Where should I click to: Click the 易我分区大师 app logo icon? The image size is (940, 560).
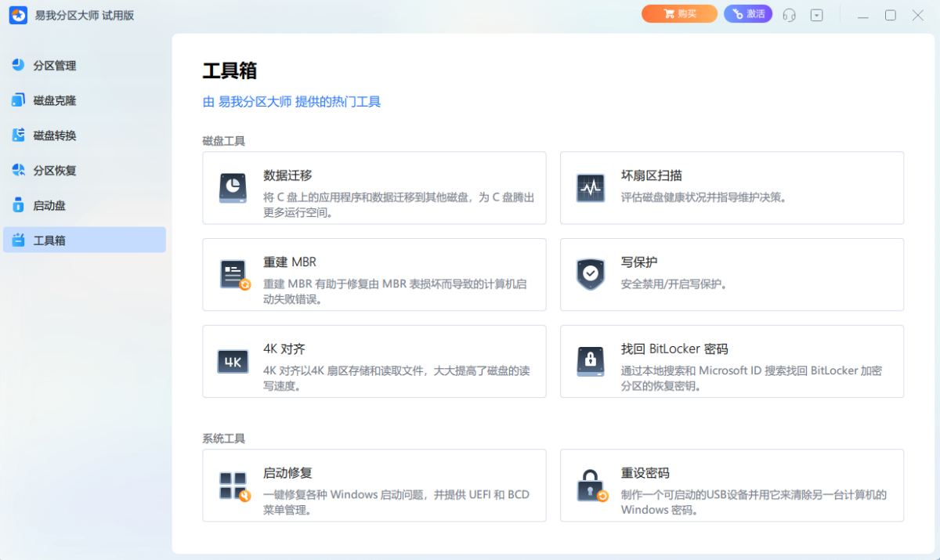(x=18, y=15)
